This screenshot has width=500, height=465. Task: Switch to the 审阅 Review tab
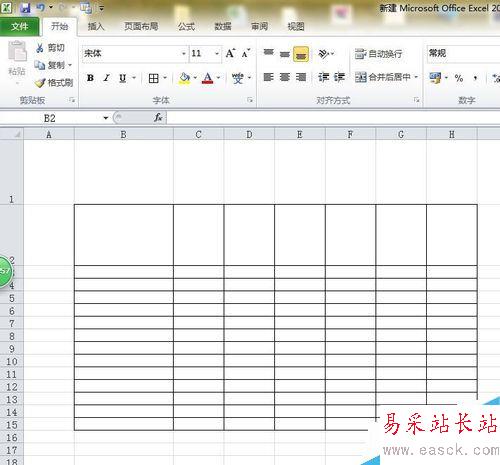(x=259, y=26)
